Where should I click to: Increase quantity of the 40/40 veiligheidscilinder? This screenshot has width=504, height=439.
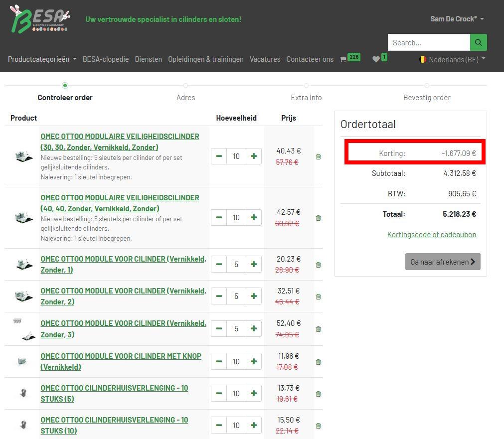254,218
